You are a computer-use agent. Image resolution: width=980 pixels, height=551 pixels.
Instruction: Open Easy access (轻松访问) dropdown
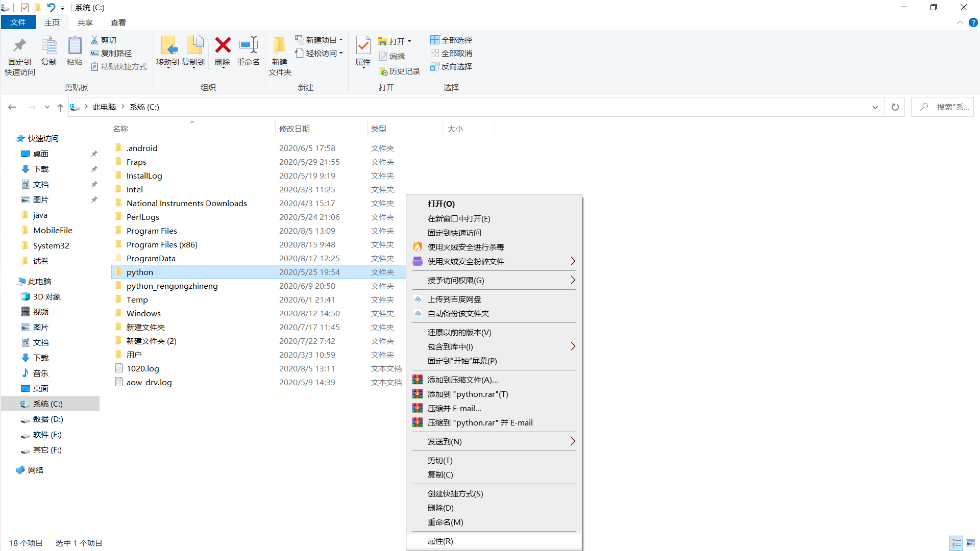pos(319,53)
